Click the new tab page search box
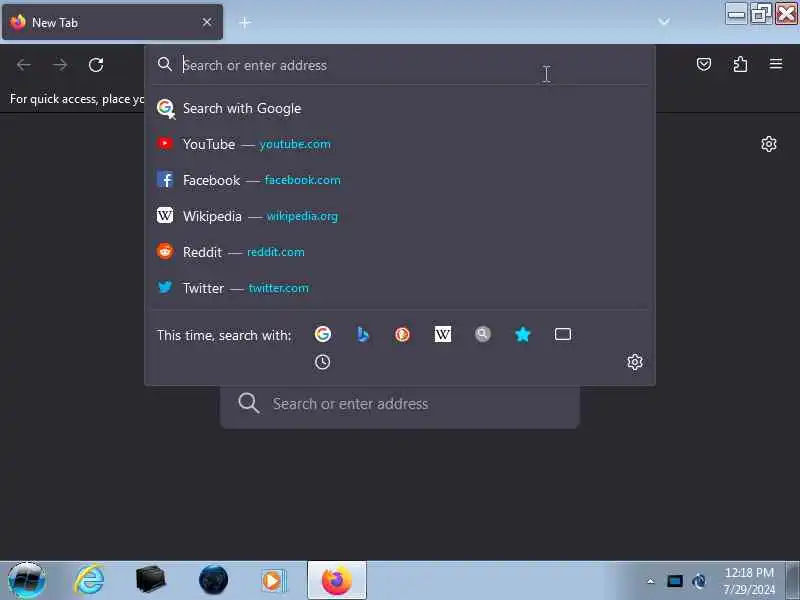This screenshot has width=800, height=600. (x=400, y=404)
